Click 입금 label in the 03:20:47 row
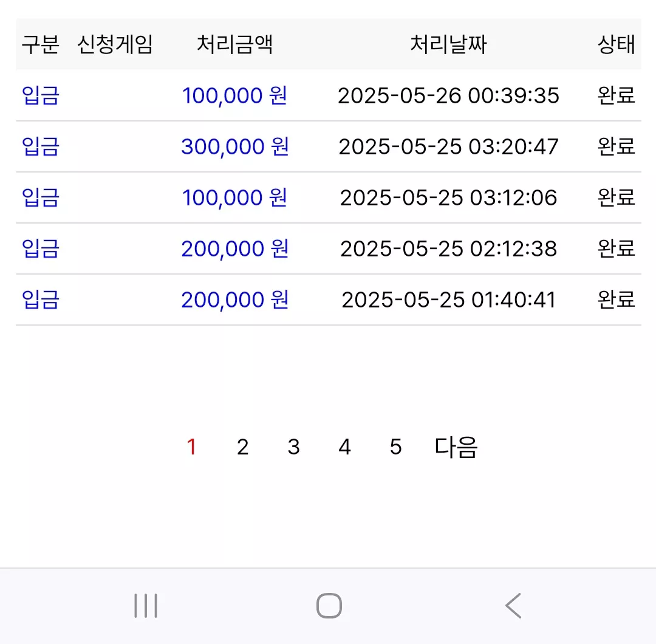Screen dimensions: 656x644 41,146
